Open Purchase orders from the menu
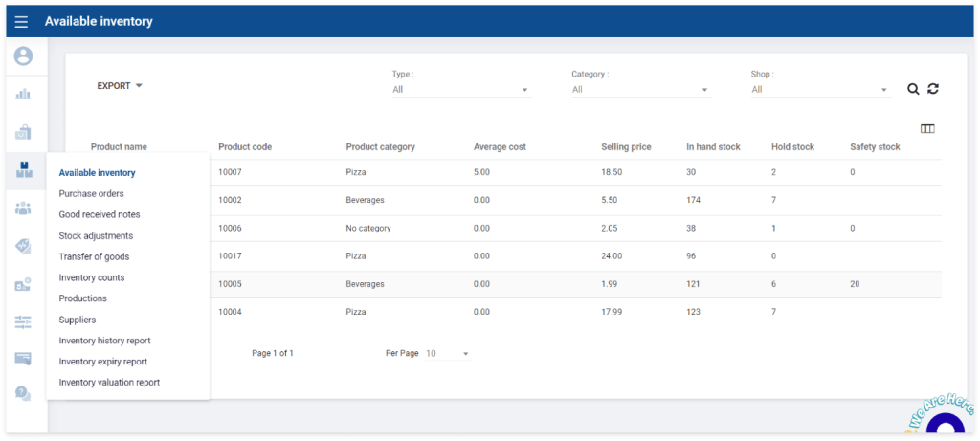Screen dimensions: 980x441 [91, 193]
